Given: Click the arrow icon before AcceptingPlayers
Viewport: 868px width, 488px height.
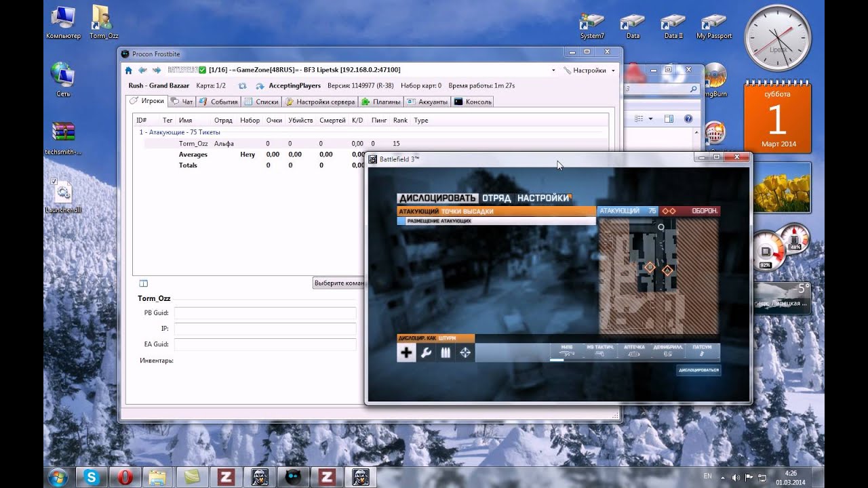Looking at the screenshot, I should pyautogui.click(x=260, y=86).
